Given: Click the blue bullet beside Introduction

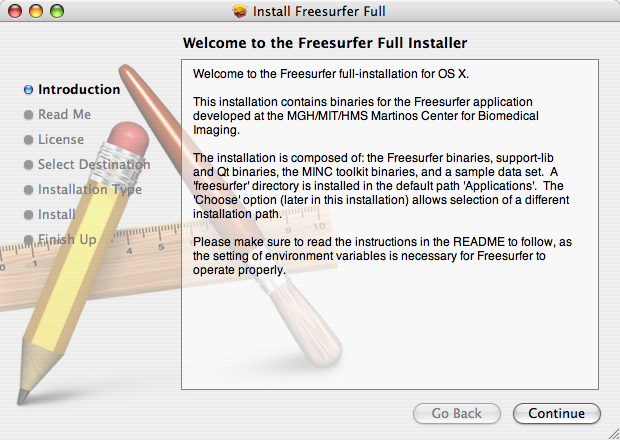Looking at the screenshot, I should pos(28,89).
